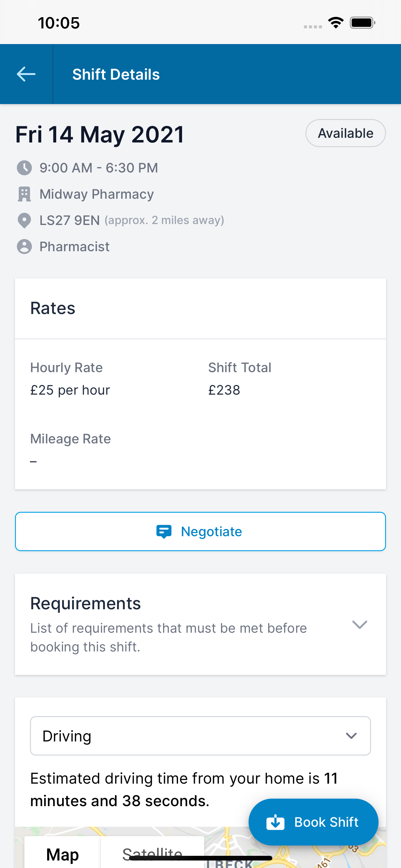This screenshot has height=868, width=401.
Task: Open the Driving travel mode dropdown
Action: pyautogui.click(x=200, y=736)
